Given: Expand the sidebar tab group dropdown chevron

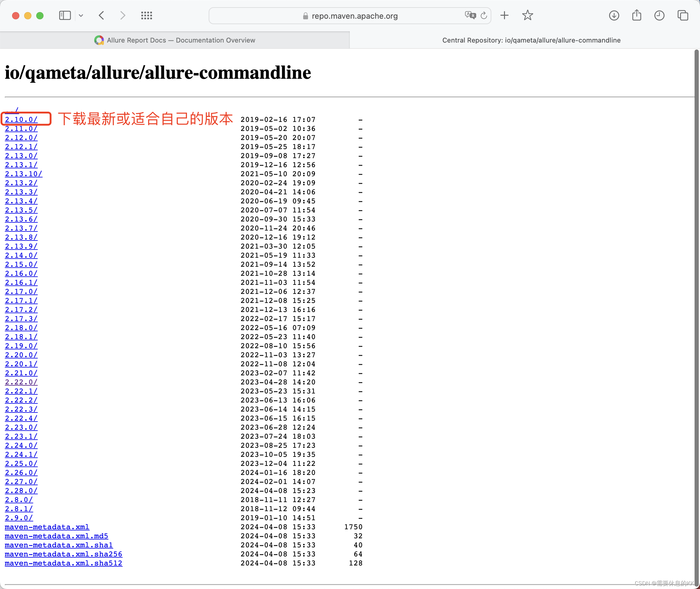Looking at the screenshot, I should point(81,15).
